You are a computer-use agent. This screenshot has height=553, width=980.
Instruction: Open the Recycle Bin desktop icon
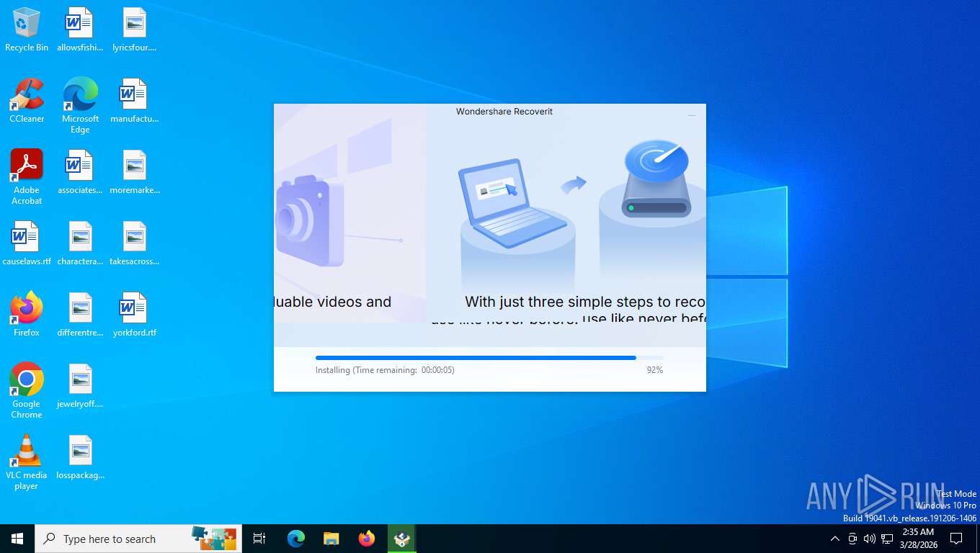point(27,30)
